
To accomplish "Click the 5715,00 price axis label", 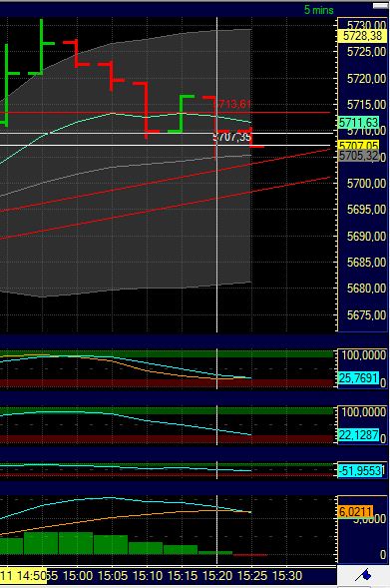I will coord(366,104).
